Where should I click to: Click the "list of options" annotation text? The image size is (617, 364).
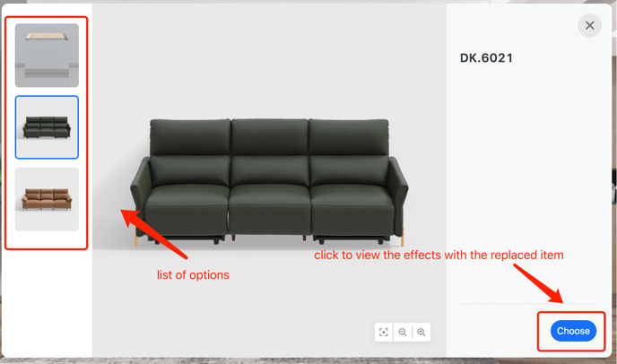(x=193, y=274)
